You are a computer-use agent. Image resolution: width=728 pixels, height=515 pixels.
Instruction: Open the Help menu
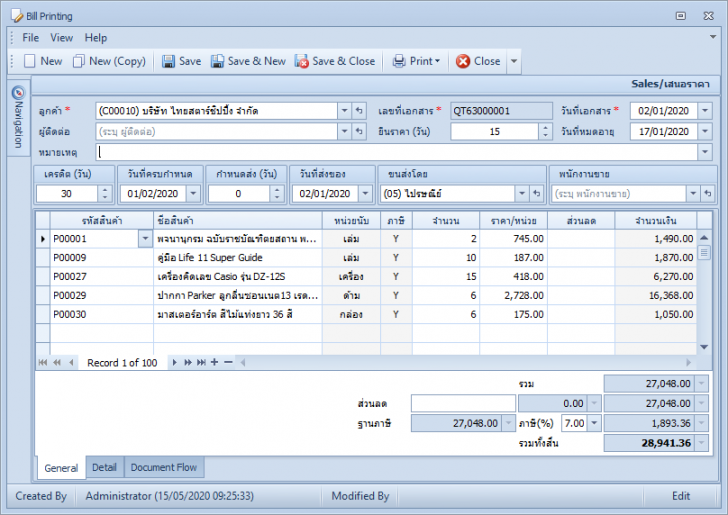pyautogui.click(x=96, y=38)
